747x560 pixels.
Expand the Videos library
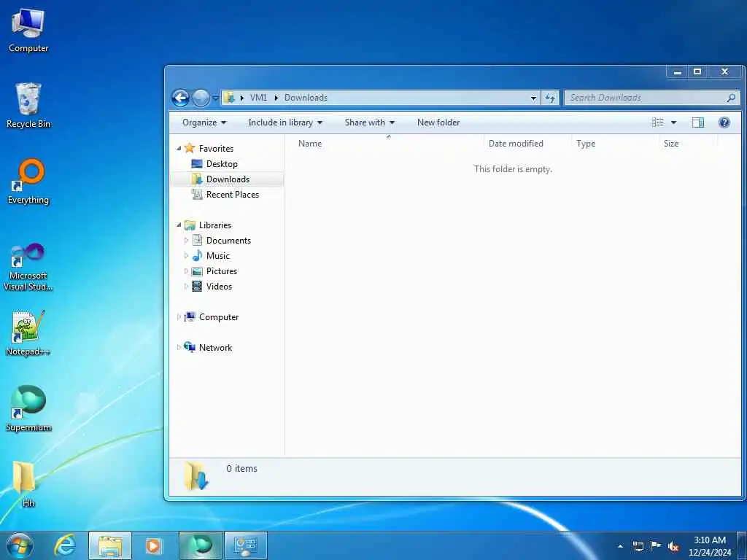click(x=186, y=286)
